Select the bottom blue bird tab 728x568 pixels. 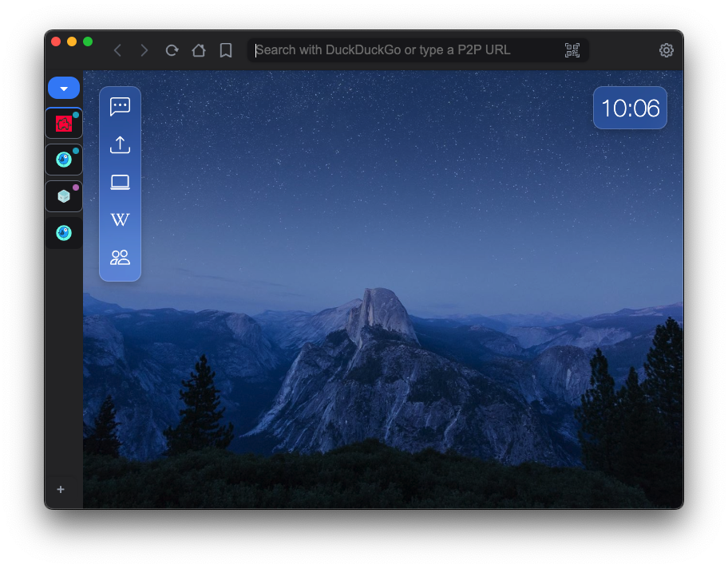(64, 233)
